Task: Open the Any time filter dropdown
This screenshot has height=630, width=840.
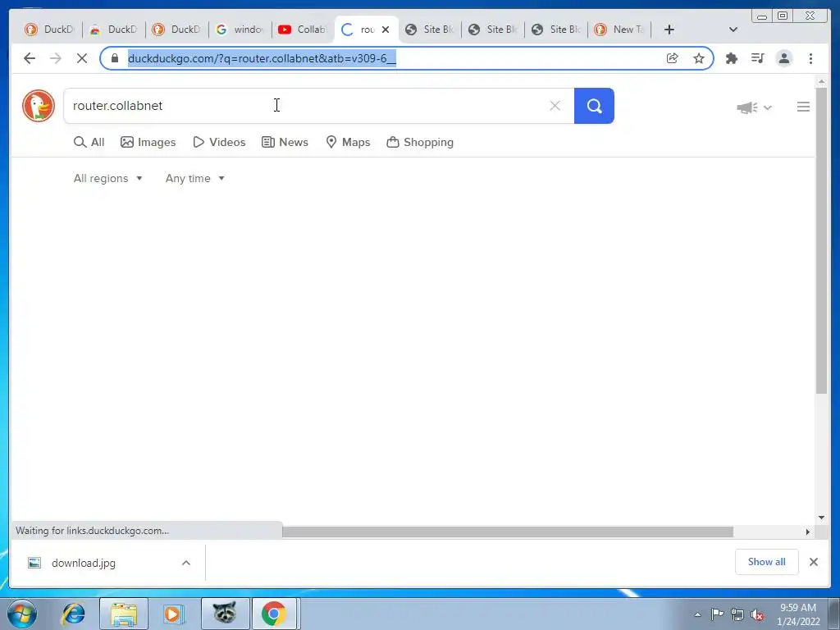Action: pyautogui.click(x=194, y=178)
